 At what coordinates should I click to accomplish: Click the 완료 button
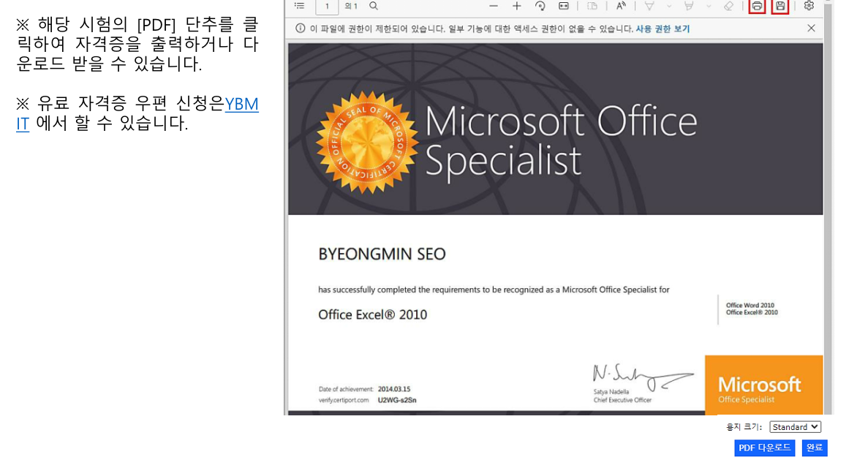click(x=815, y=448)
